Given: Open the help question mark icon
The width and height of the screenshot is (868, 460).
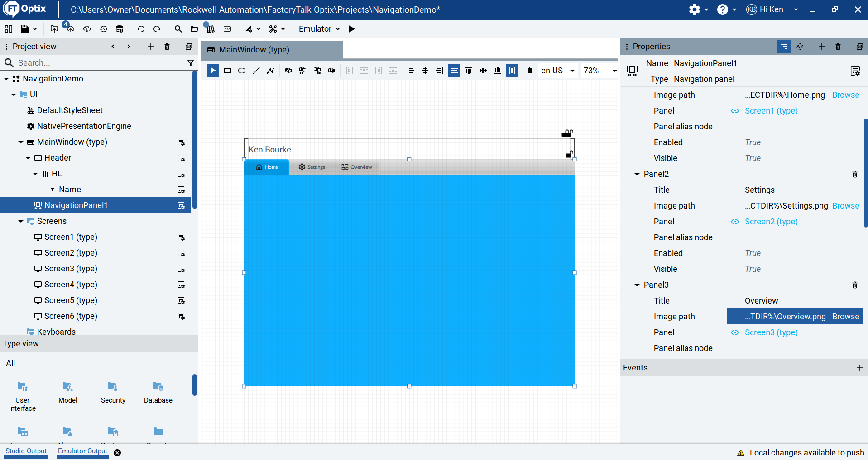Looking at the screenshot, I should (723, 9).
